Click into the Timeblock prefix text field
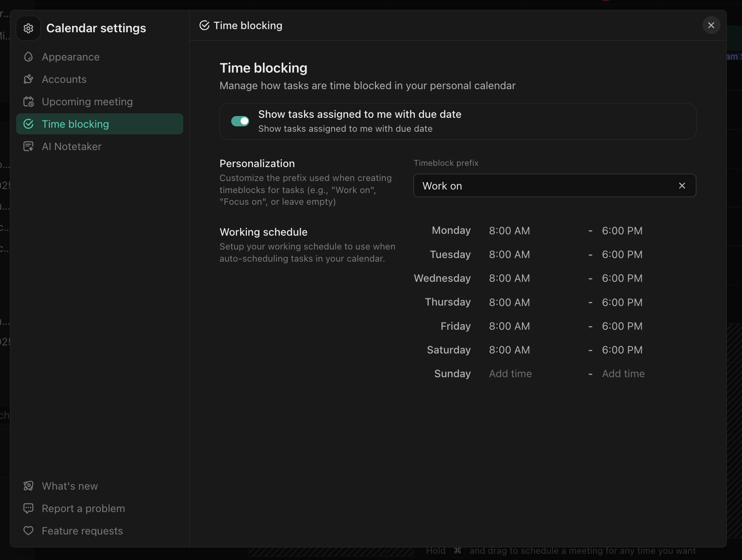Viewport: 742px width, 560px height. (542, 185)
